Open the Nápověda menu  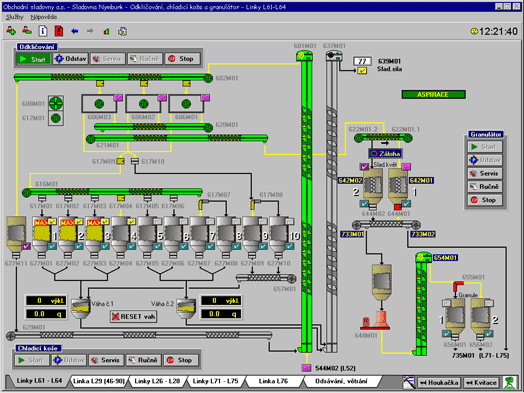pyautogui.click(x=44, y=17)
